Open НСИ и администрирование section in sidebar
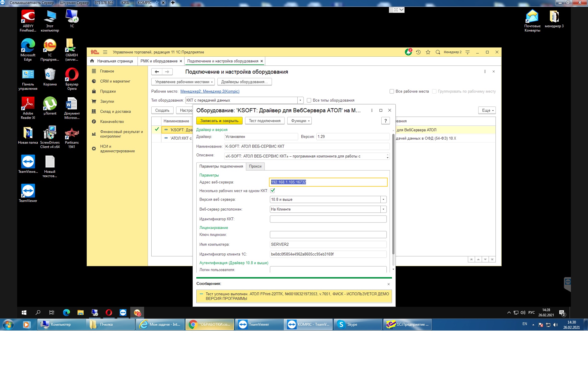The height and width of the screenshot is (382, 588). point(117,149)
